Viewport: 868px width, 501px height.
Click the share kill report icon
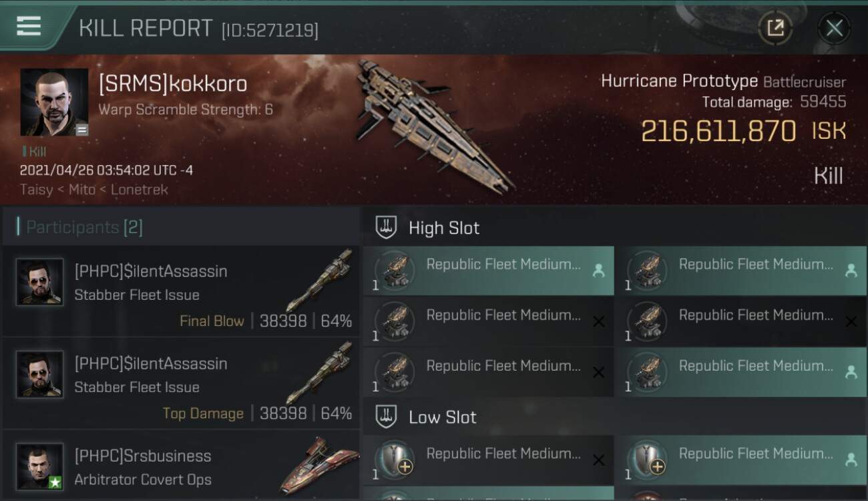(x=775, y=28)
